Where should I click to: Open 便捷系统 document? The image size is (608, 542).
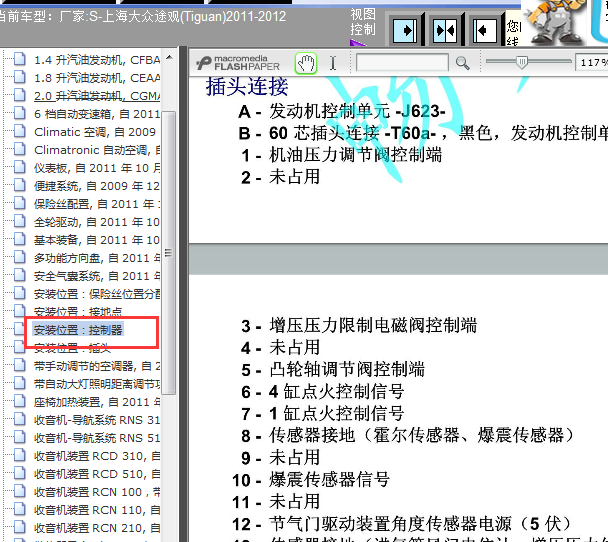[x=97, y=186]
